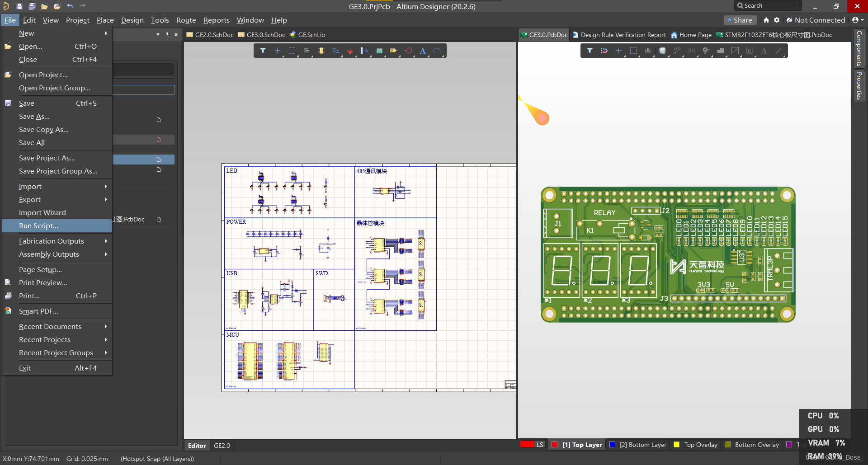The height and width of the screenshot is (465, 868).
Task: Click the PCB Place Component chip icon
Action: tap(662, 51)
